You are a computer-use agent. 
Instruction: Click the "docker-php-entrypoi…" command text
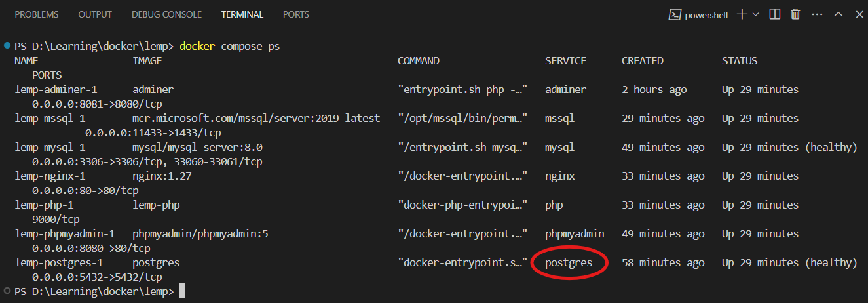click(462, 205)
